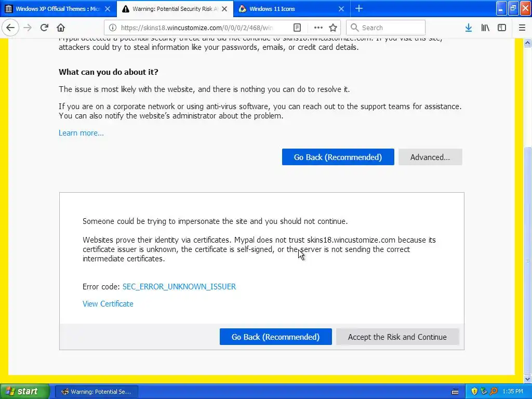Open a new tab with plus

pyautogui.click(x=359, y=9)
